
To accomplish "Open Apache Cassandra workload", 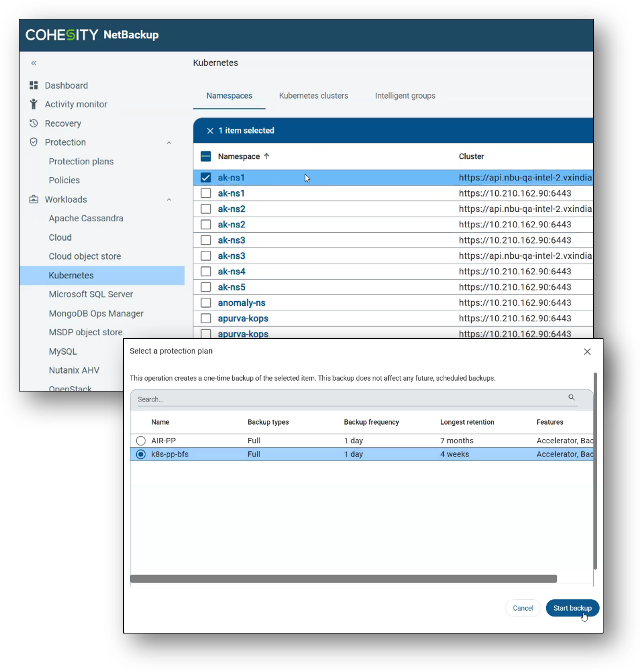I will coord(86,218).
